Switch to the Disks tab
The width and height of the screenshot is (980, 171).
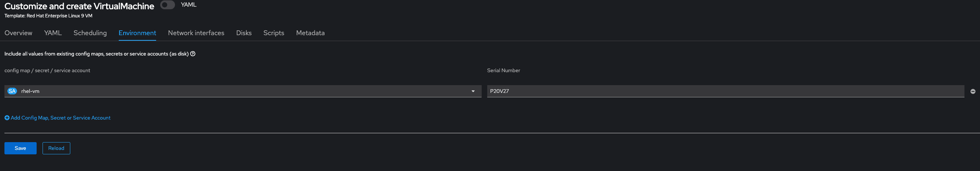pos(244,33)
